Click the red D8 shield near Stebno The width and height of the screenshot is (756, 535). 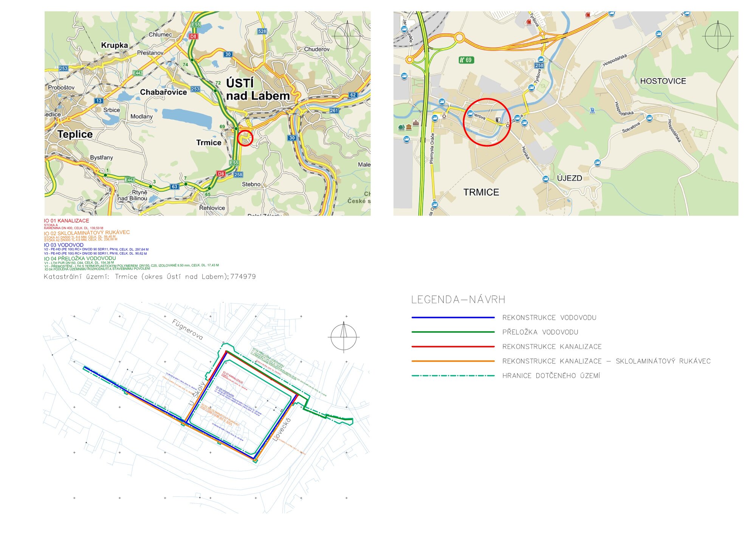pos(221,174)
